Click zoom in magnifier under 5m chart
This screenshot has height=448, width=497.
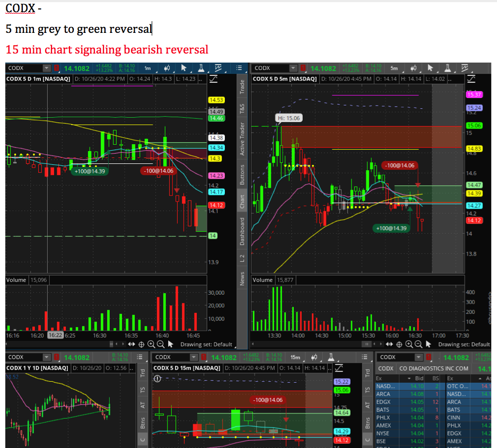coord(409,345)
